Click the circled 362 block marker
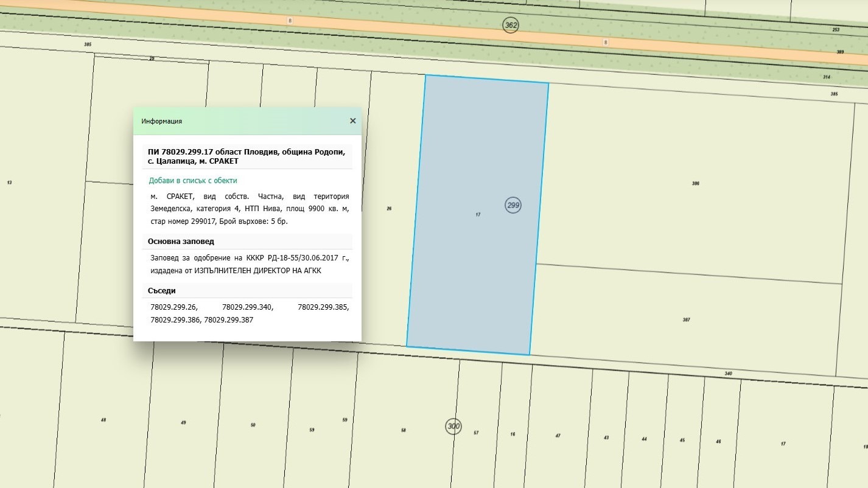Screen dimensions: 868x488 pos(511,26)
